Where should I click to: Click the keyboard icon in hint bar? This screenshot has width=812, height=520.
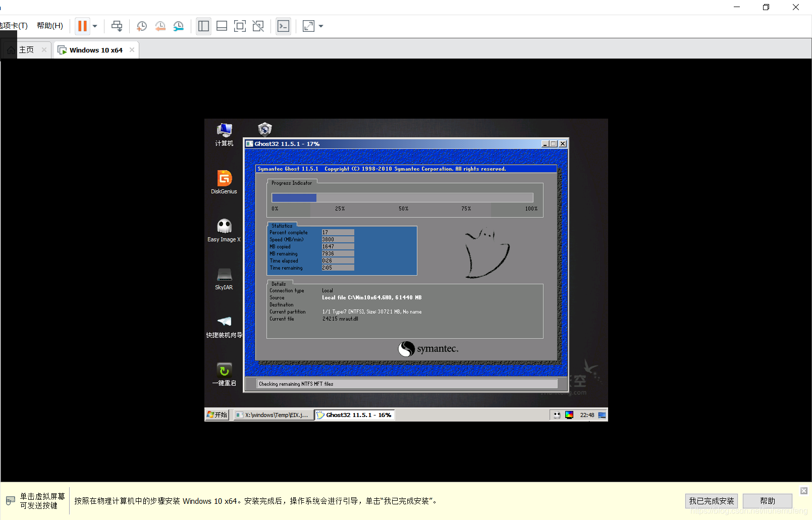click(11, 500)
